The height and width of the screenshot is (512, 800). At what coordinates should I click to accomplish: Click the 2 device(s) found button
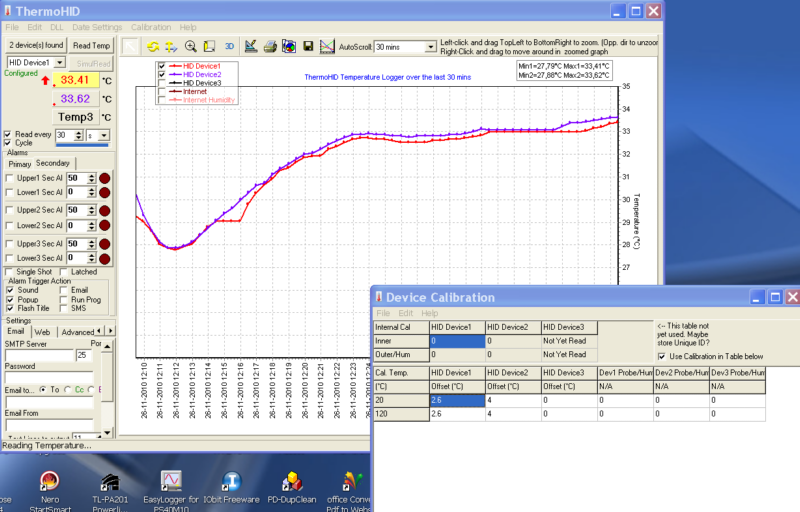point(35,45)
